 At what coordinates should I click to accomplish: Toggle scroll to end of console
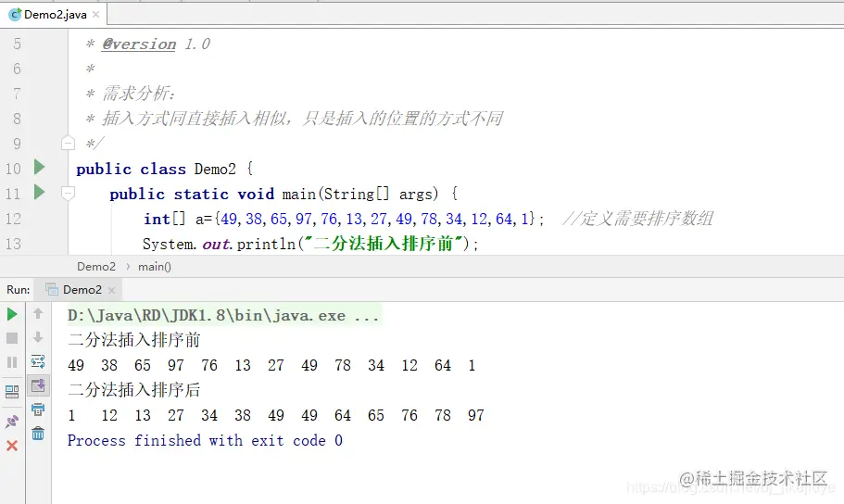[38, 385]
